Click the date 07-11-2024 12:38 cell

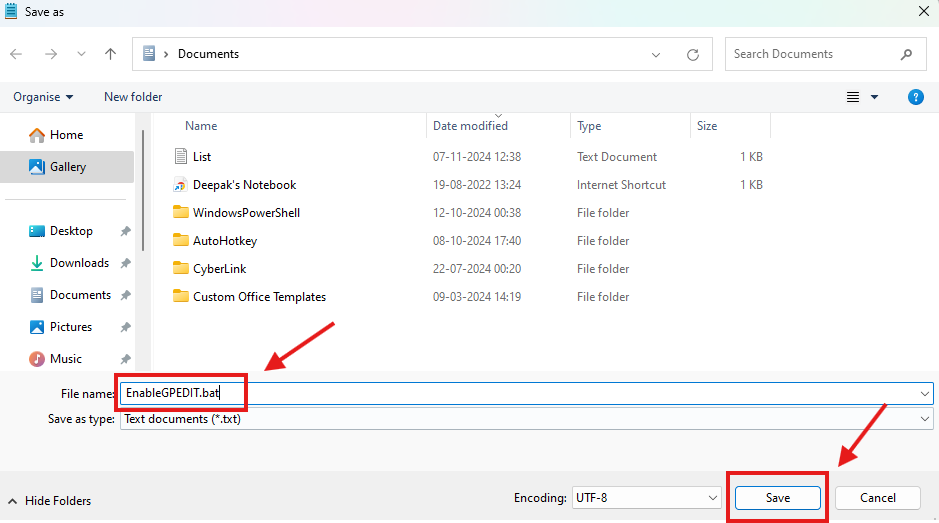pos(477,157)
